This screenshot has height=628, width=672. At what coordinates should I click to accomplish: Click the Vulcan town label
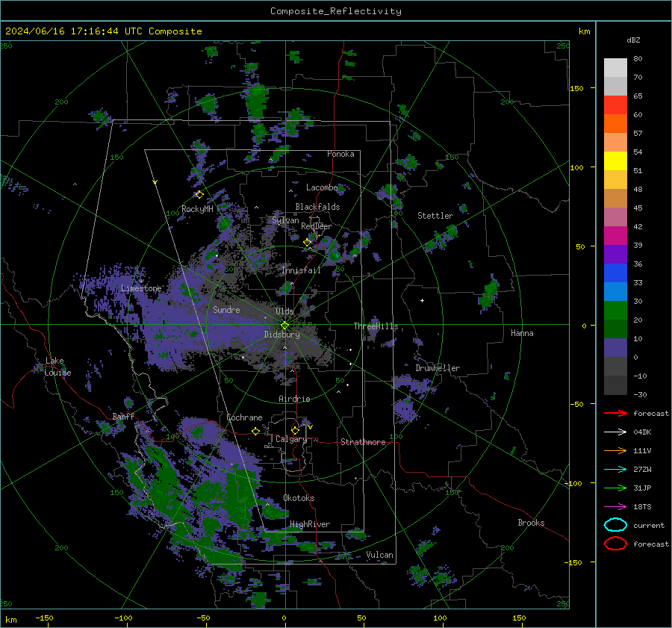pos(379,555)
